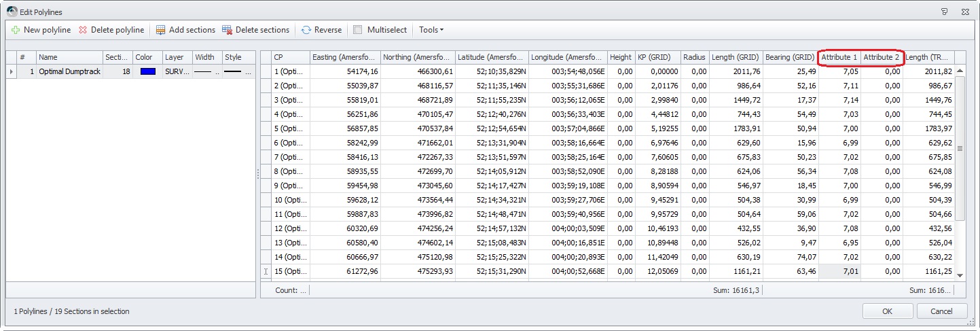Image resolution: width=980 pixels, height=331 pixels.
Task: Close the Edit Polylines window
Action: click(x=966, y=12)
